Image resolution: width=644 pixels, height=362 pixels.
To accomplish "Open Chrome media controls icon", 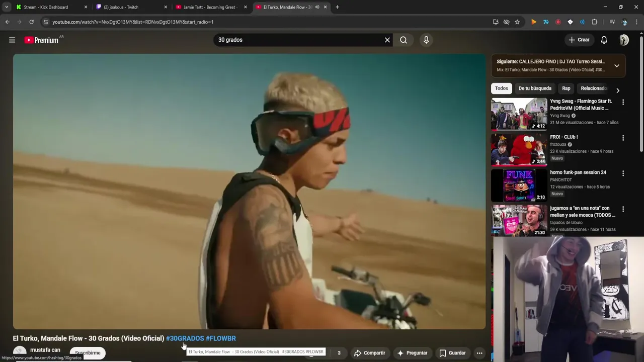I will [x=612, y=22].
